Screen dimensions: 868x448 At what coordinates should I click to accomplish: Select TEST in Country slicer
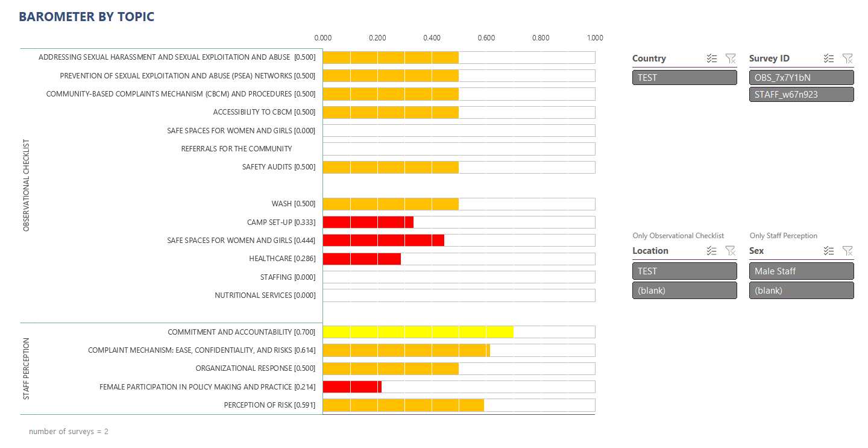coord(685,77)
